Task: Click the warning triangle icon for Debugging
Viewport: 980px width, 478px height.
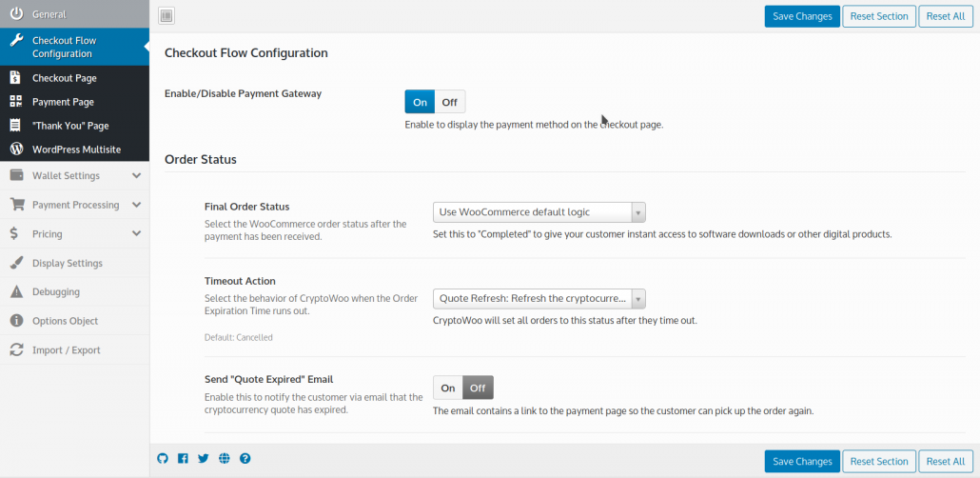Action: (17, 291)
